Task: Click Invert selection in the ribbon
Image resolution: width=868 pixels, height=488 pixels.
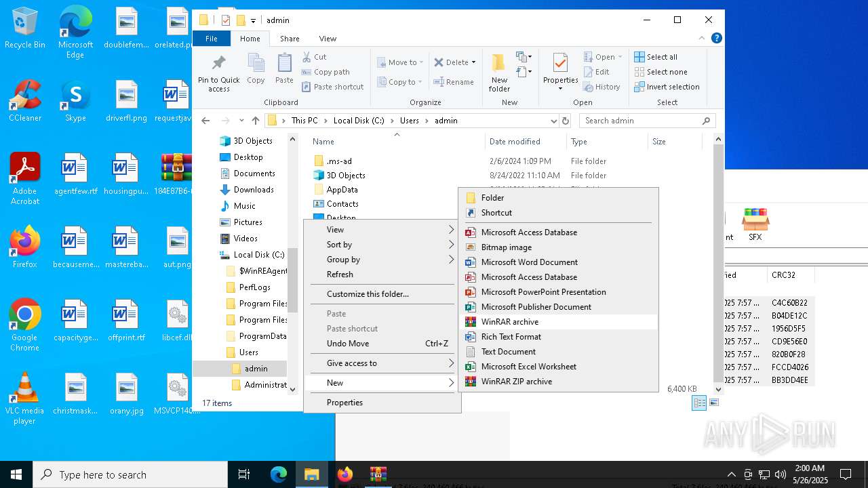Action: (667, 87)
